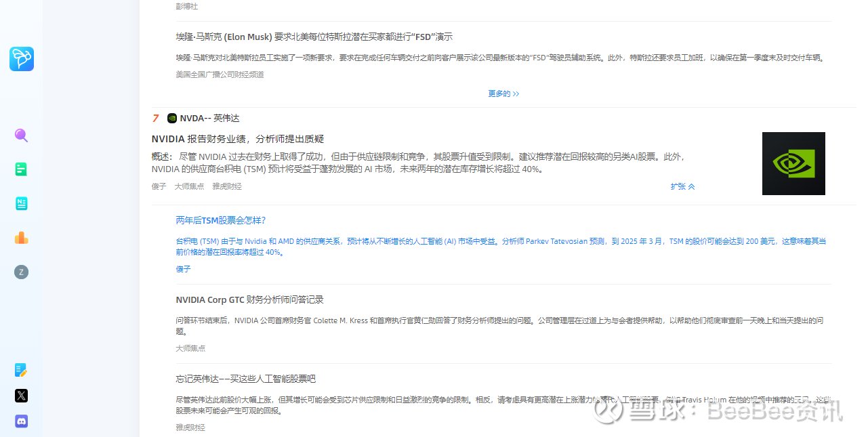Select the NVDA-- 英伟达 section heading
This screenshot has width=868, height=437.
coord(209,118)
